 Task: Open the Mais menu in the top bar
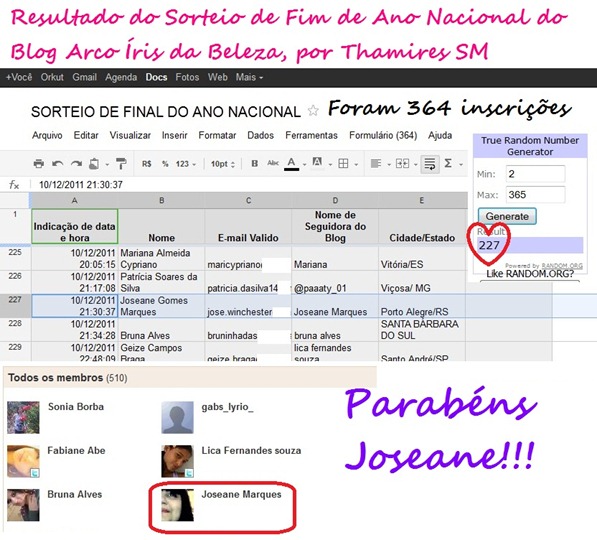point(249,77)
